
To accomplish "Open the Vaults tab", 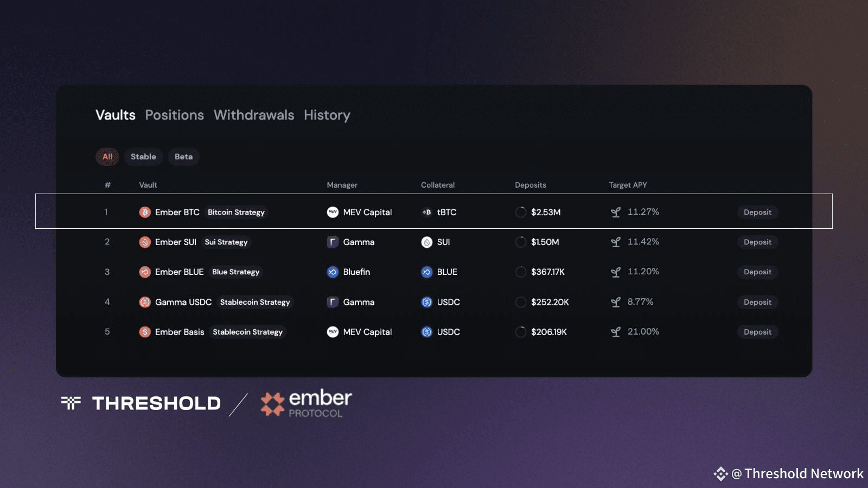I will (x=116, y=115).
